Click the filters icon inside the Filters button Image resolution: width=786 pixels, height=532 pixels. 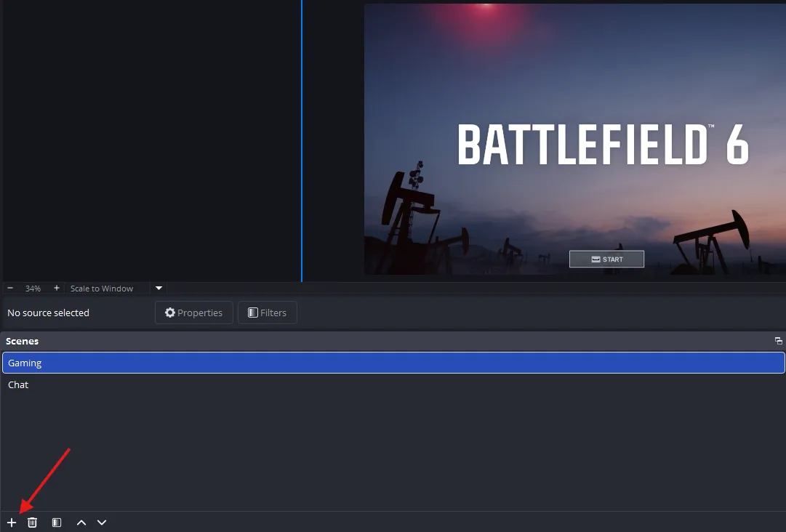tap(251, 313)
